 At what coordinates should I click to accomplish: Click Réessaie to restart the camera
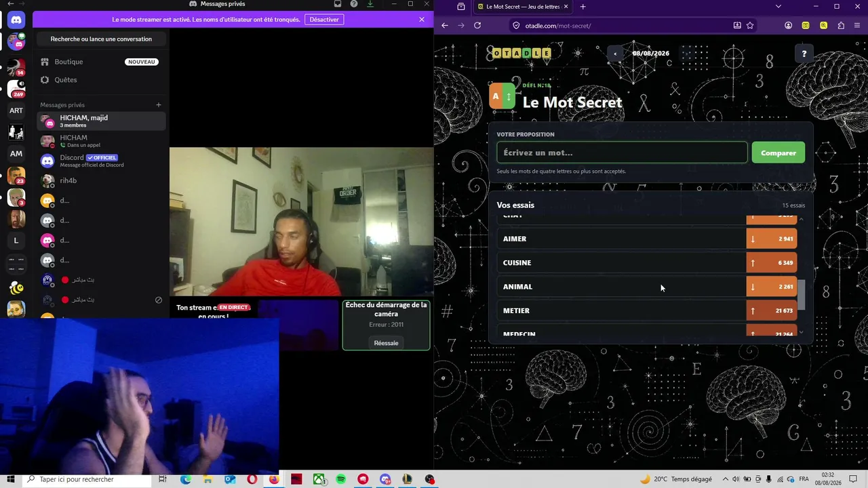point(386,343)
